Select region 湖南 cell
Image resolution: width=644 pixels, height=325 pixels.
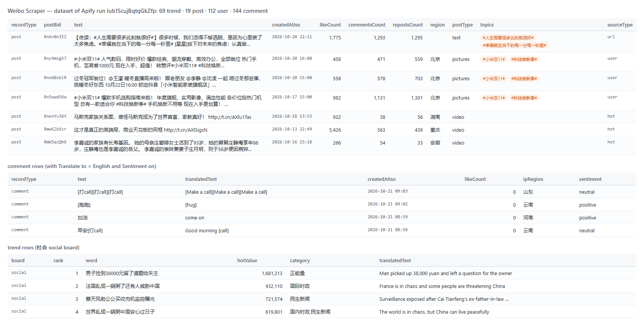[435, 117]
